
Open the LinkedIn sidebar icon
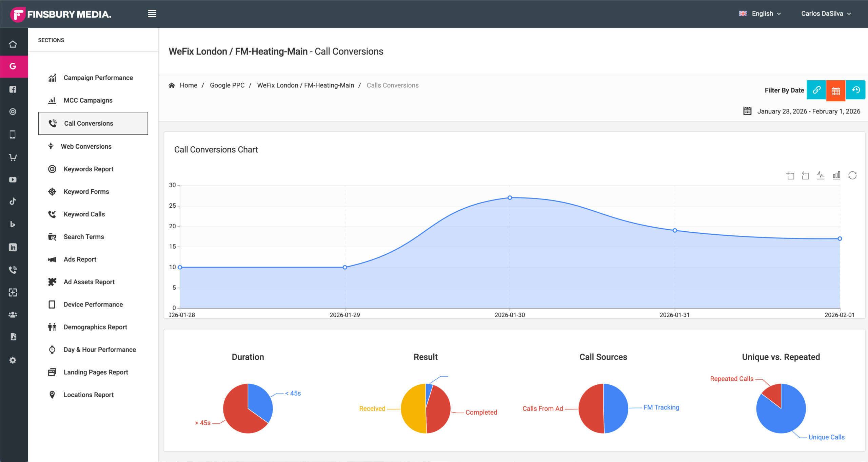tap(13, 247)
